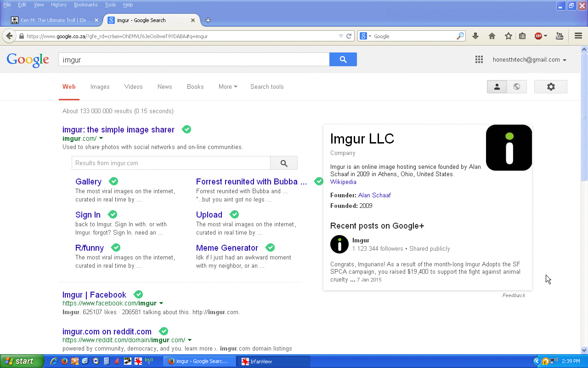Image resolution: width=588 pixels, height=368 pixels.
Task: Focus the main Google search field
Action: [x=194, y=59]
